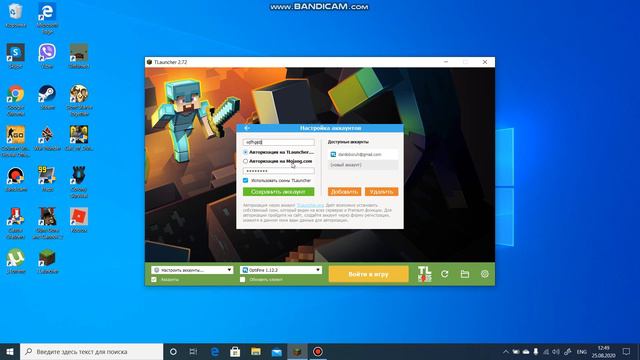Image resolution: width=640 pixels, height=360 pixels.
Task: Select Mojang.com authorization radio button
Action: [x=245, y=161]
